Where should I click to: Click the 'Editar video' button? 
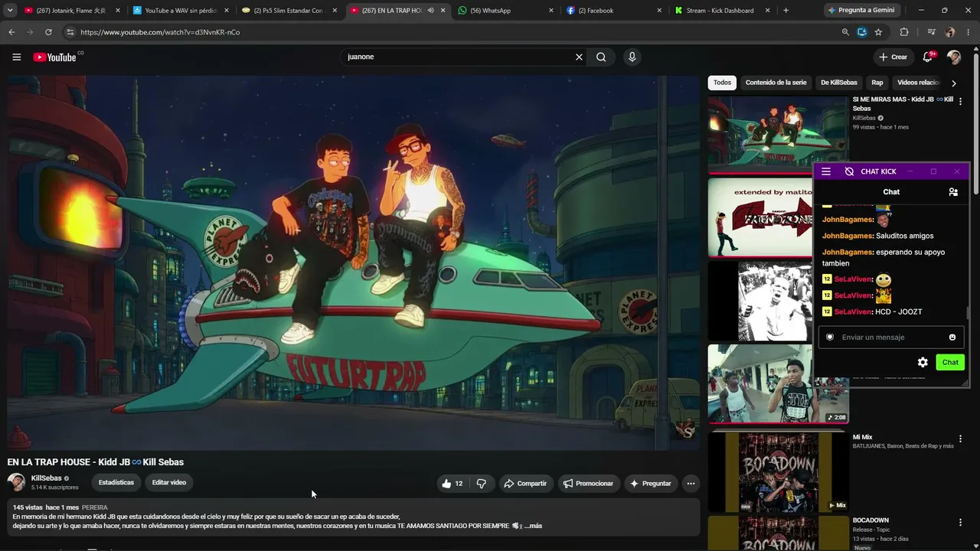(x=169, y=483)
